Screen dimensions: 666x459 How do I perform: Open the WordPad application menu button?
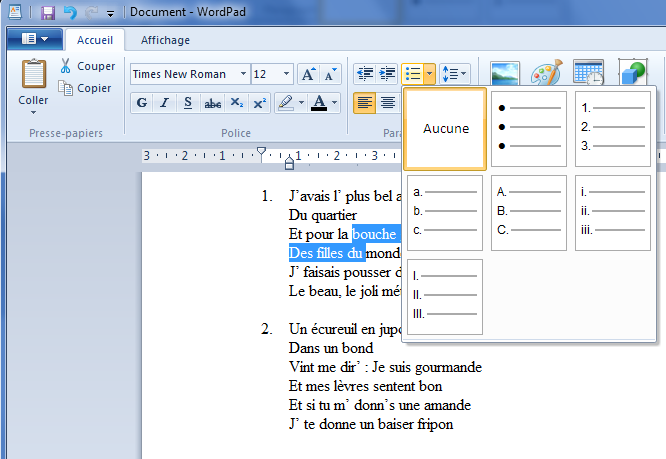34,39
